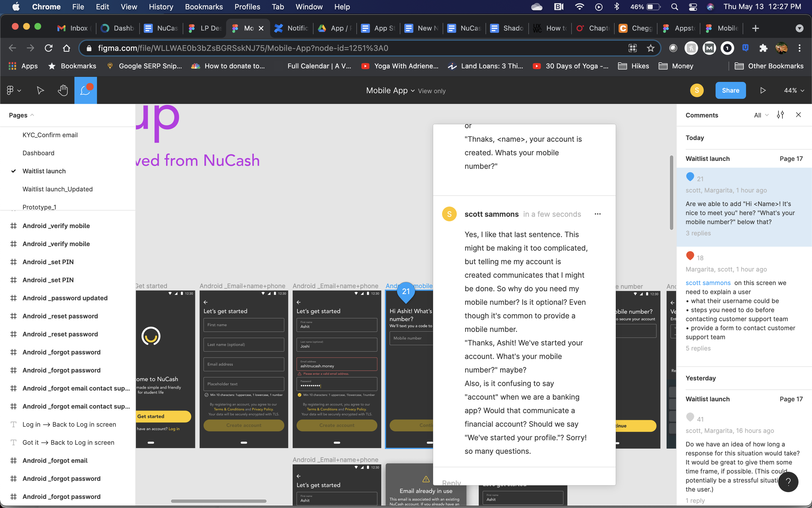This screenshot has height=508, width=812.
Task: Click the Bitwarden shield extension icon
Action: (x=745, y=48)
